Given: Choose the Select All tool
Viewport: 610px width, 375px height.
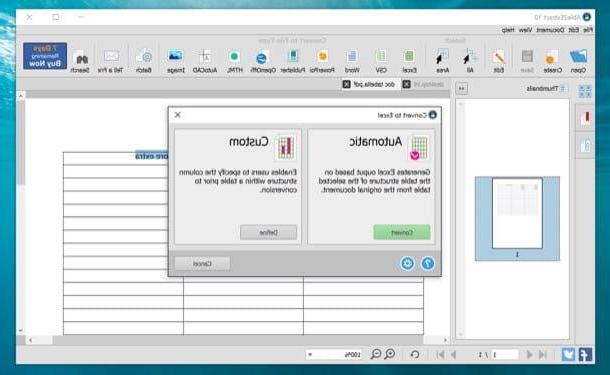Looking at the screenshot, I should click(470, 57).
